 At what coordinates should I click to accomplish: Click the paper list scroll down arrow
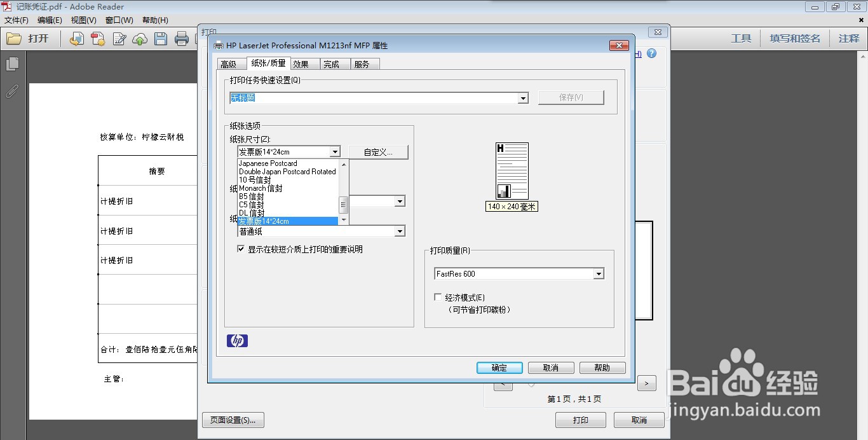coord(344,220)
